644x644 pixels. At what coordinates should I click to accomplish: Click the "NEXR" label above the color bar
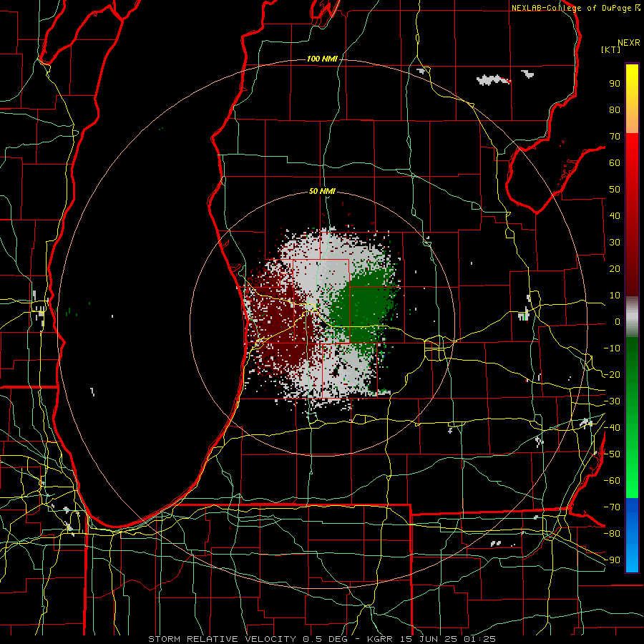(x=629, y=43)
